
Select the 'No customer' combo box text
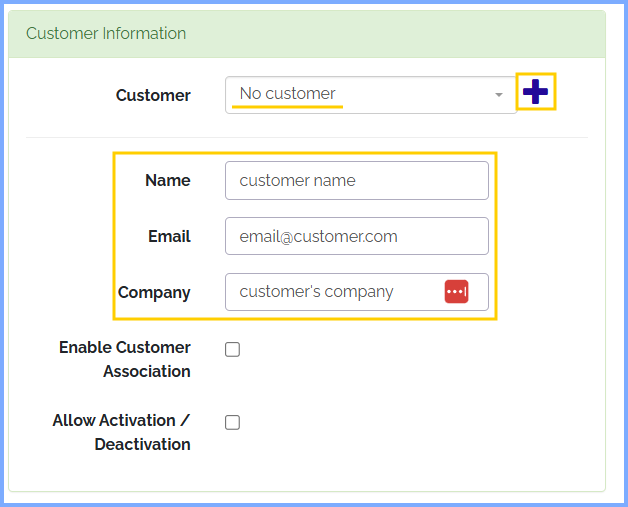tap(288, 94)
